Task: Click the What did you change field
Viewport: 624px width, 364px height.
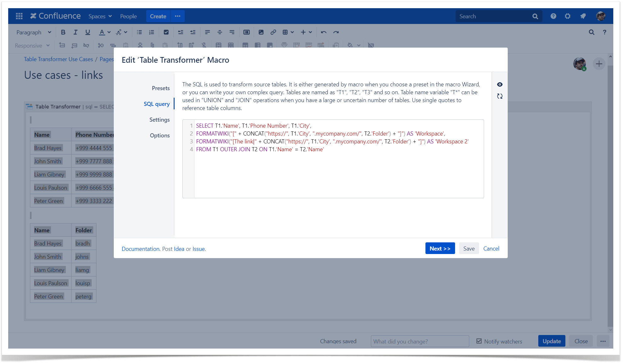Action: tap(420, 341)
